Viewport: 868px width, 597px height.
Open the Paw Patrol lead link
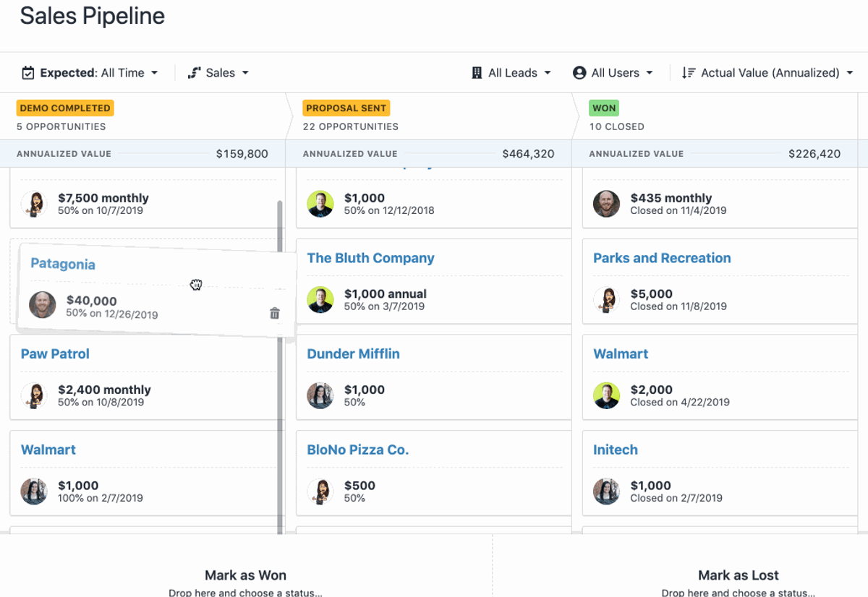pos(55,354)
